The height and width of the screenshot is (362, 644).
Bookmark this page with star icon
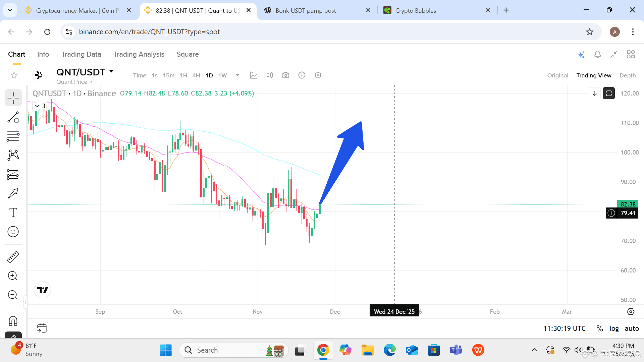[x=590, y=32]
